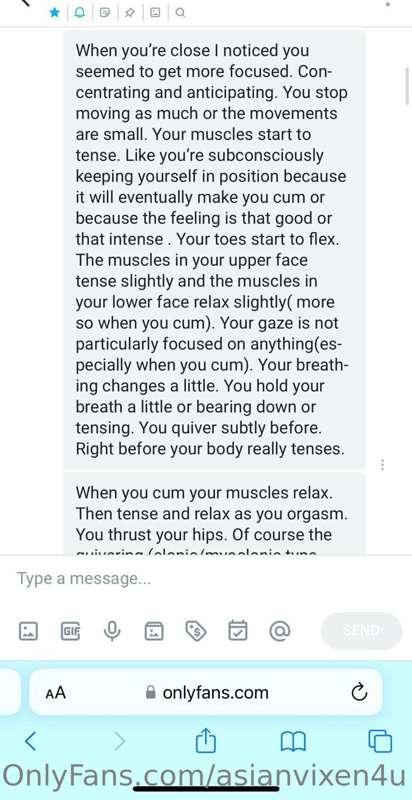Tap the onlyfans.com address bar

pos(206,692)
